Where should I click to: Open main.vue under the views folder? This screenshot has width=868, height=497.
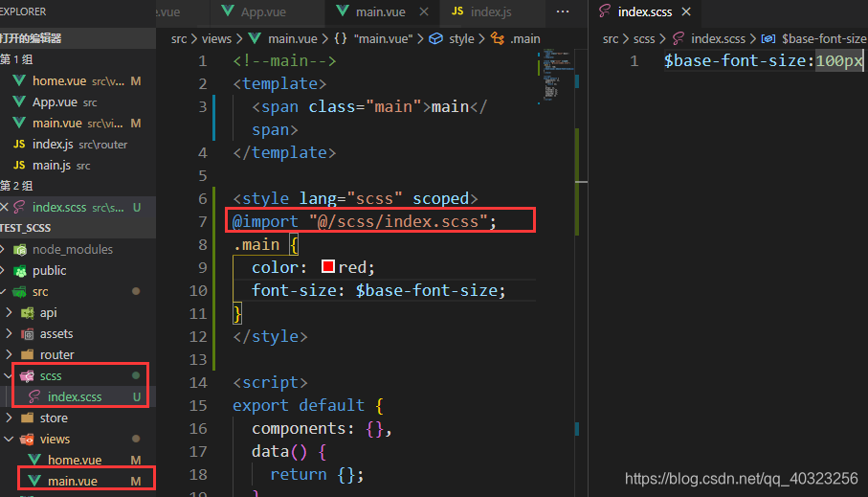click(78, 481)
